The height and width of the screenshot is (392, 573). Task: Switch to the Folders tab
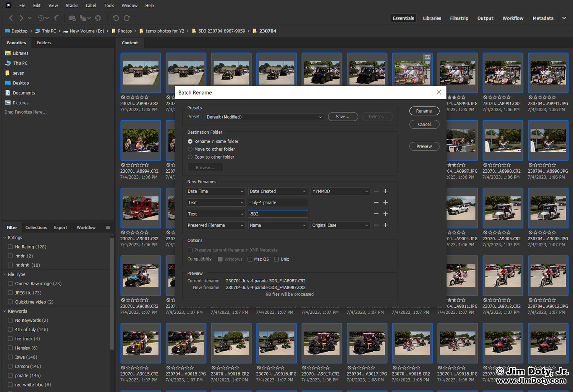[x=44, y=43]
